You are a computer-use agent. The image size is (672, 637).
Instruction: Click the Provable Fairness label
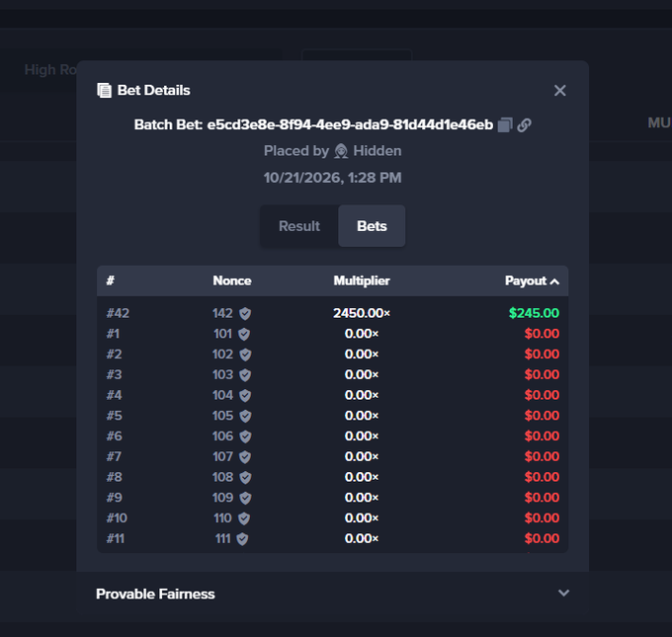pos(155,595)
